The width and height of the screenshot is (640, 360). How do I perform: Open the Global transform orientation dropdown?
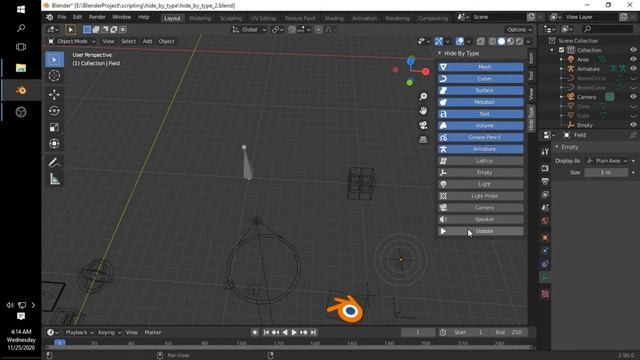point(249,29)
